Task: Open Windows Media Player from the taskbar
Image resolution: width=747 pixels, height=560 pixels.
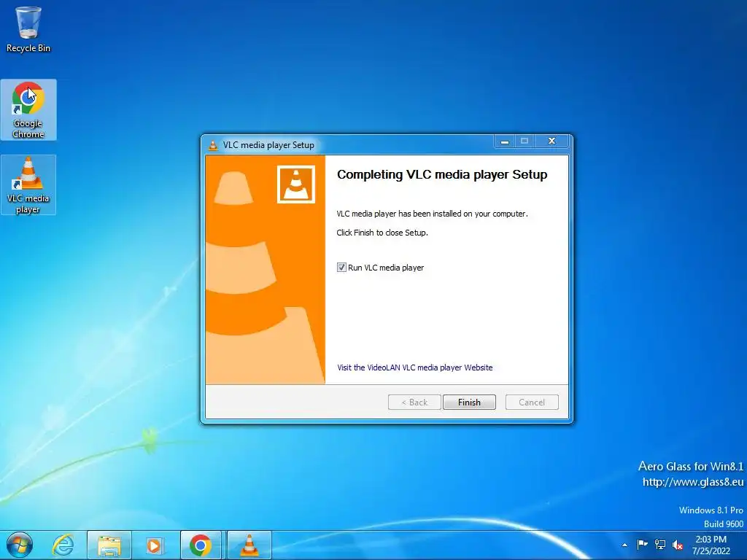Action: click(155, 545)
